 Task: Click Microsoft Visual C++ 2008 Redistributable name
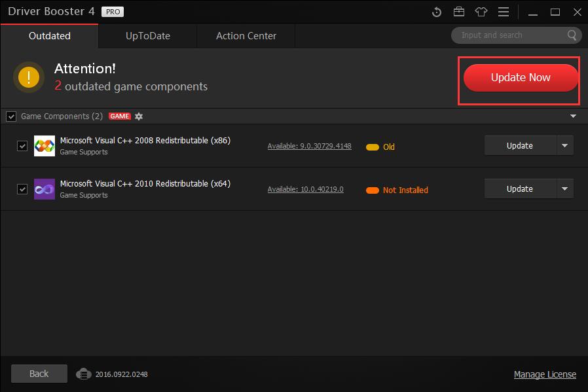(145, 141)
